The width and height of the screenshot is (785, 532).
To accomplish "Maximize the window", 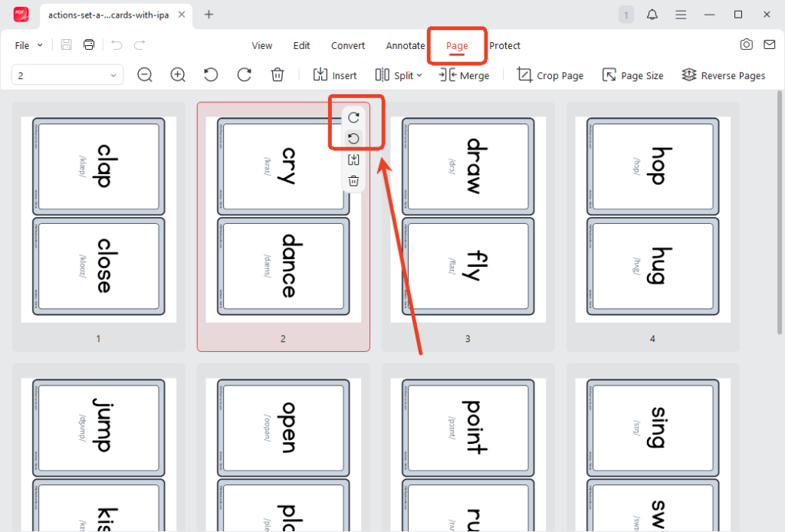I will point(738,15).
